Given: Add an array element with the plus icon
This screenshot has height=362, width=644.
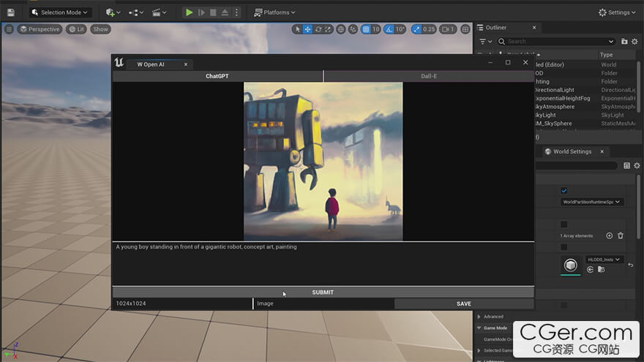Looking at the screenshot, I should pyautogui.click(x=610, y=235).
